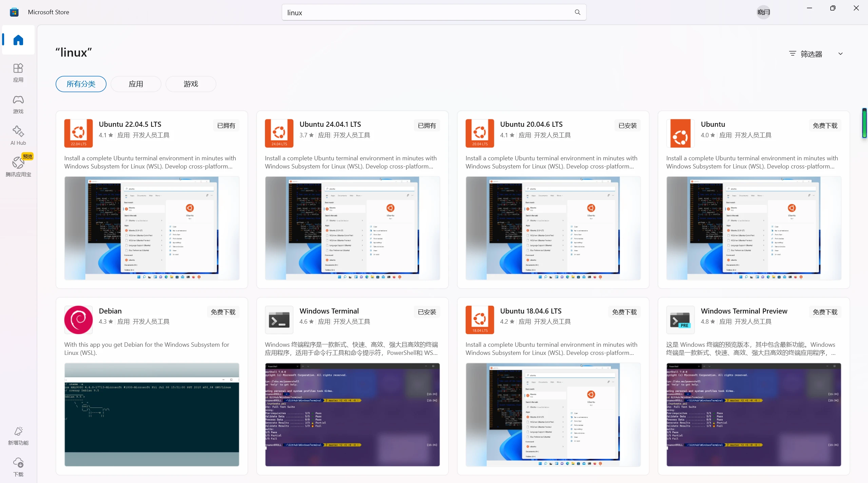This screenshot has width=868, height=483.
Task: Click 免费下载 button on Ubuntu card
Action: [825, 125]
